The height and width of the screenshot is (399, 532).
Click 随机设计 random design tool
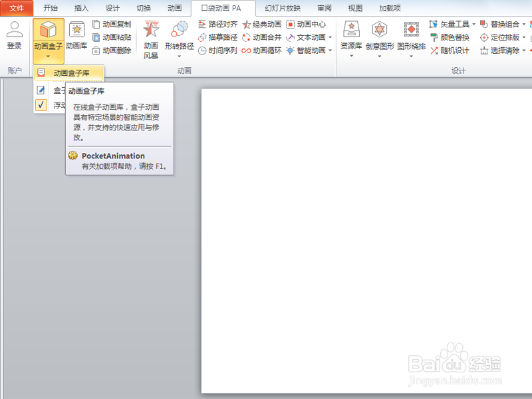(x=450, y=51)
